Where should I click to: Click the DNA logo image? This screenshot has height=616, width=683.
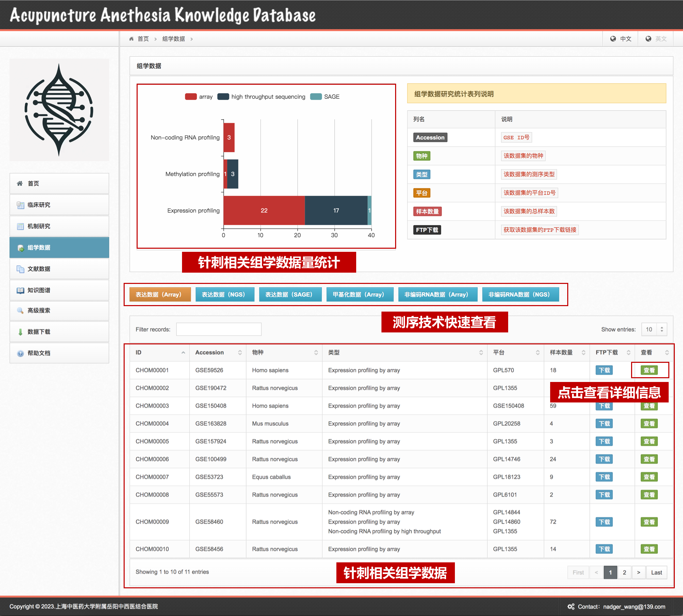59,110
